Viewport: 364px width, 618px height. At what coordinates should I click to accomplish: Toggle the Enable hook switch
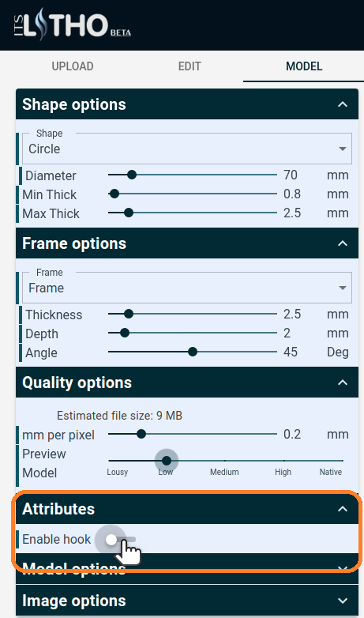[121, 540]
